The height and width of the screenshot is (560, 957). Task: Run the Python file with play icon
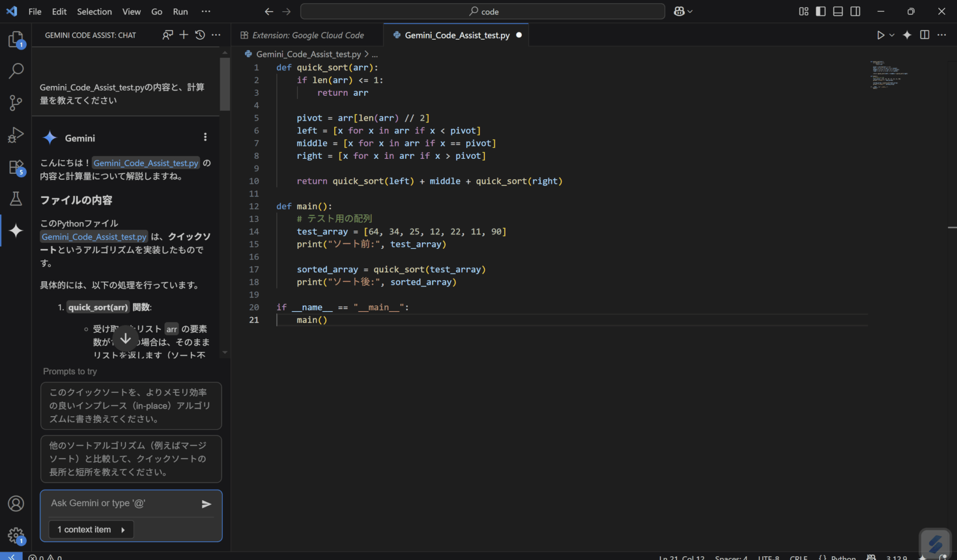880,35
